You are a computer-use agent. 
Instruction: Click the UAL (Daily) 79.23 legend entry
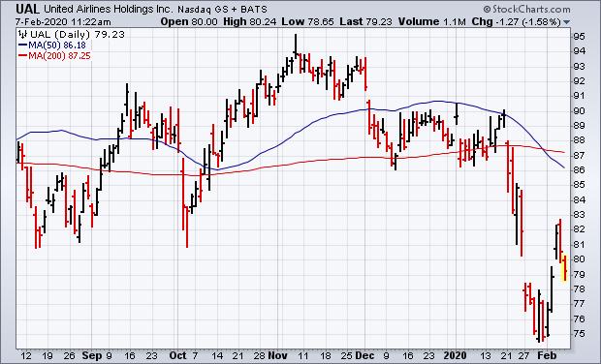(72, 35)
